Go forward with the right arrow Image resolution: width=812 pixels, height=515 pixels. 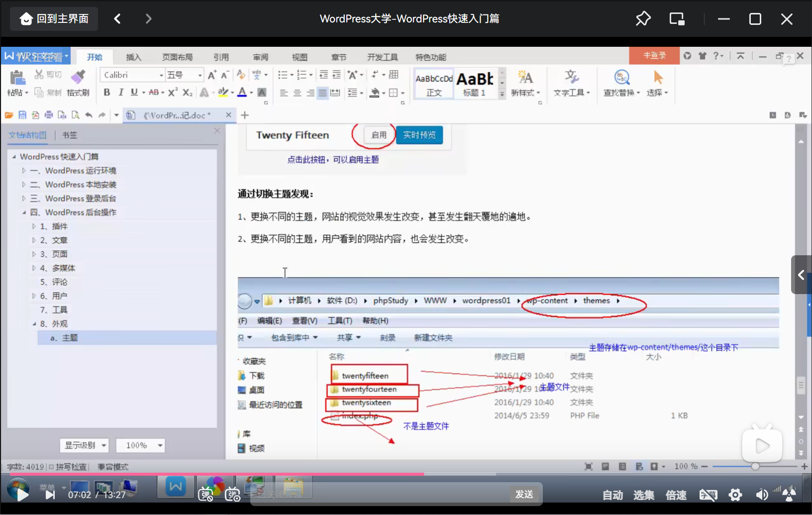[x=148, y=19]
